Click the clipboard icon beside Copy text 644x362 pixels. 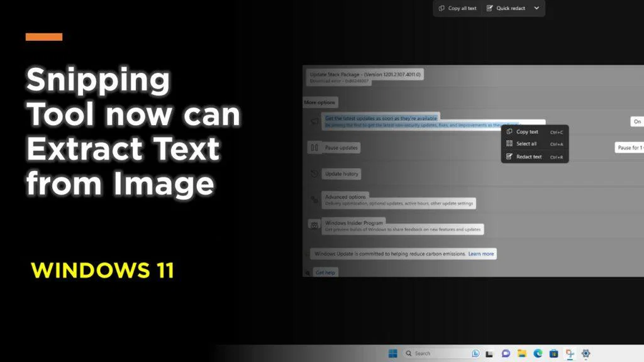509,132
